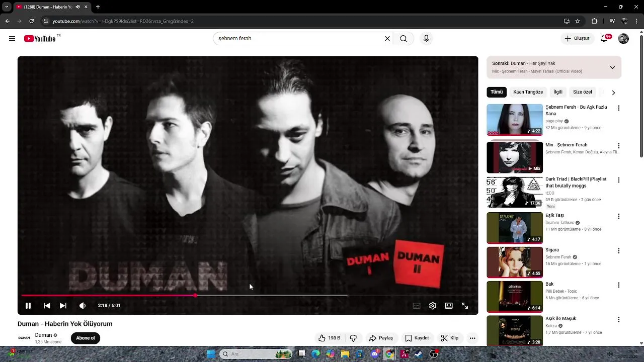Image resolution: width=644 pixels, height=362 pixels.
Task: Install the app via address-bar icon
Action: pyautogui.click(x=567, y=21)
